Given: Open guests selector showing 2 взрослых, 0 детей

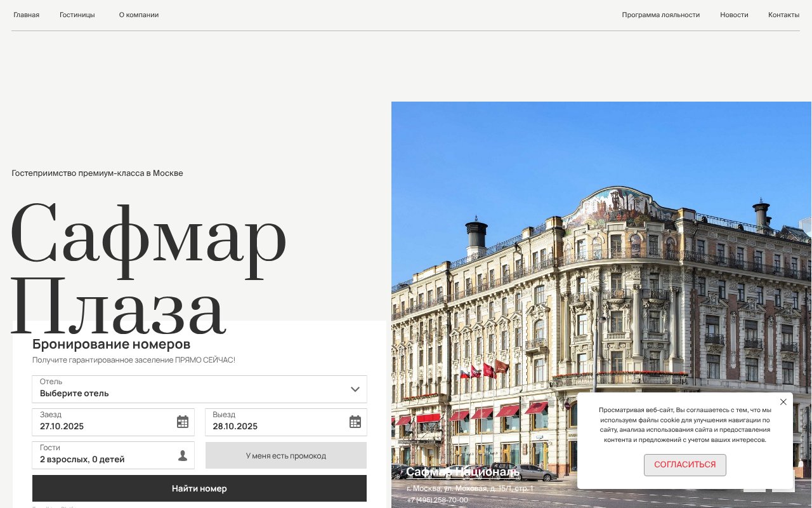Looking at the screenshot, I should [x=95, y=455].
